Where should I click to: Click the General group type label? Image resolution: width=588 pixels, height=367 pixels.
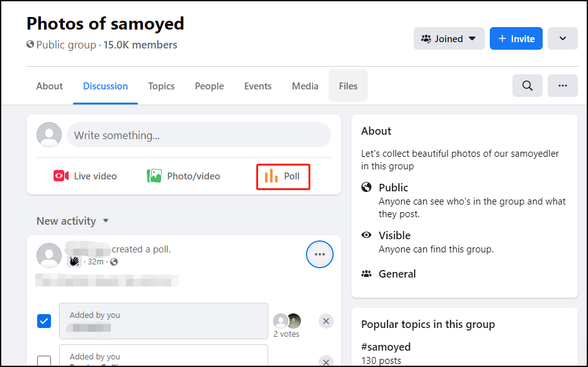pyautogui.click(x=397, y=274)
